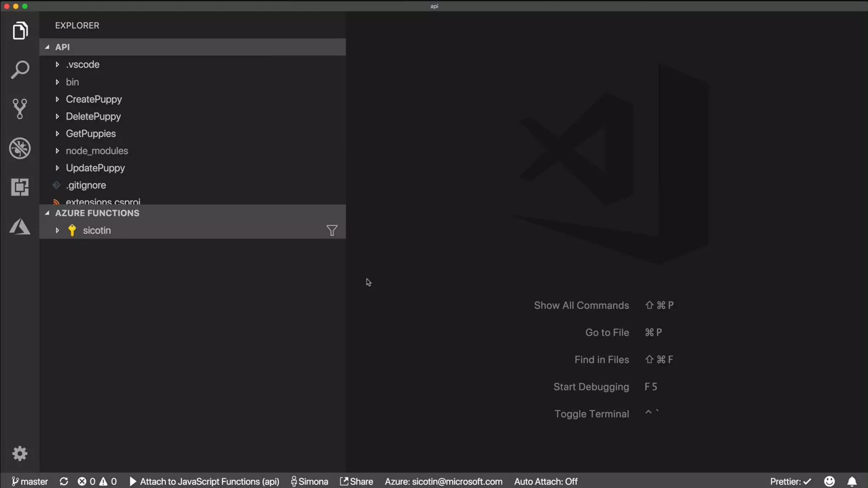Open the Manage gear icon
Viewport: 868px width, 488px height.
click(x=20, y=454)
